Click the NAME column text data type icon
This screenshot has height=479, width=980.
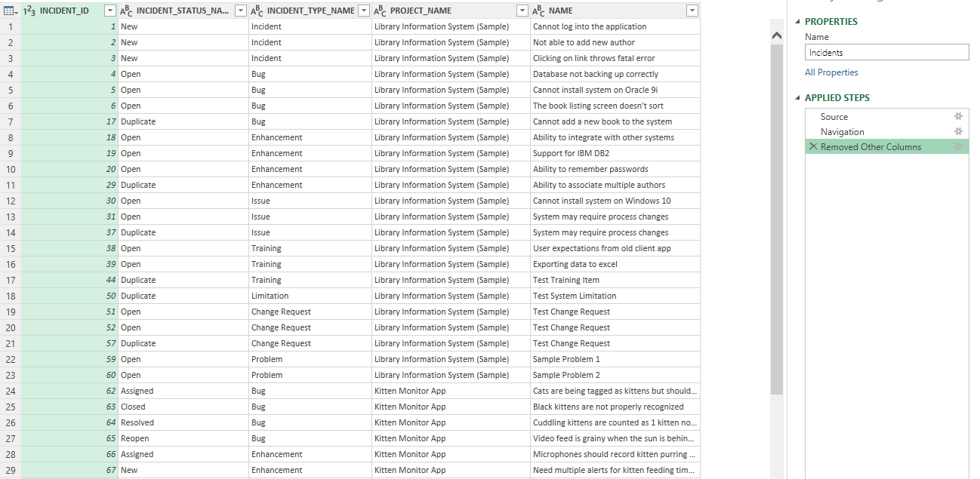538,11
